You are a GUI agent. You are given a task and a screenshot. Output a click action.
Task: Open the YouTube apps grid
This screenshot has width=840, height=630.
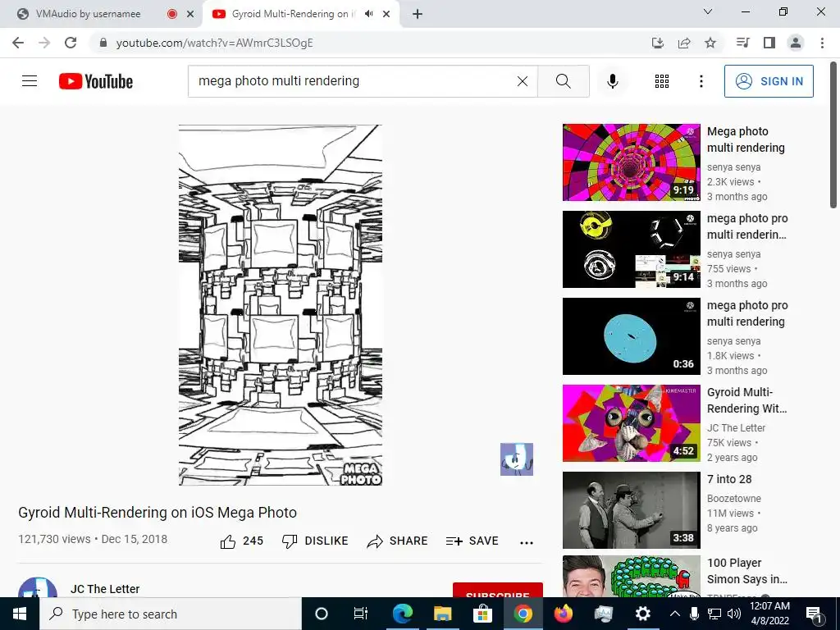point(662,81)
